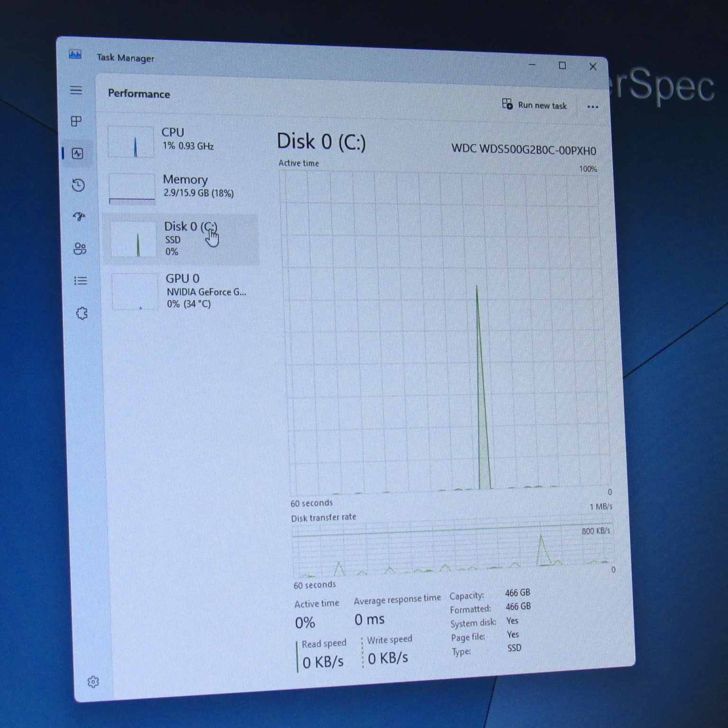
Task: Switch to the Users page
Action: pyautogui.click(x=80, y=249)
